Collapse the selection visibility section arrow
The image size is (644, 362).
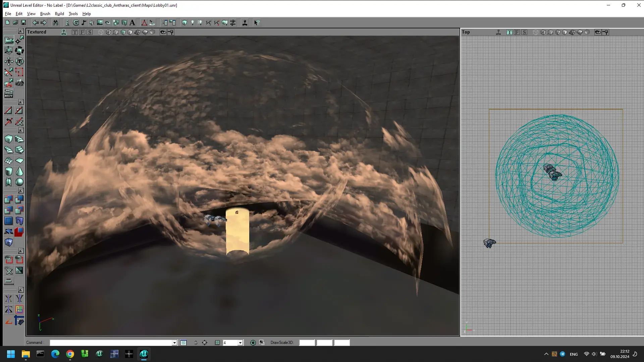pos(21,251)
